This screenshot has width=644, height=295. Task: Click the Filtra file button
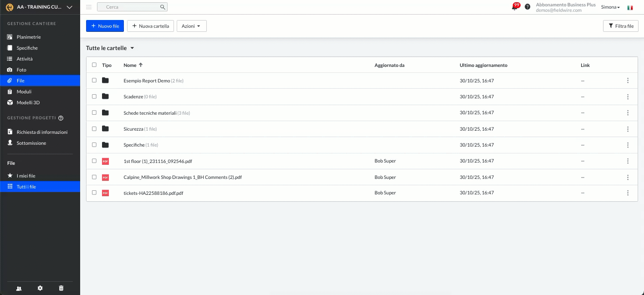[x=620, y=26]
